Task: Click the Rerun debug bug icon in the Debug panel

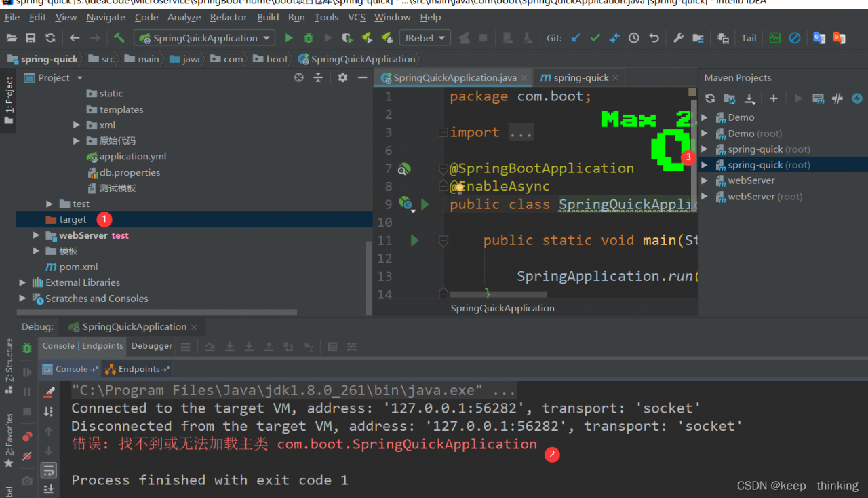Action: tap(27, 348)
